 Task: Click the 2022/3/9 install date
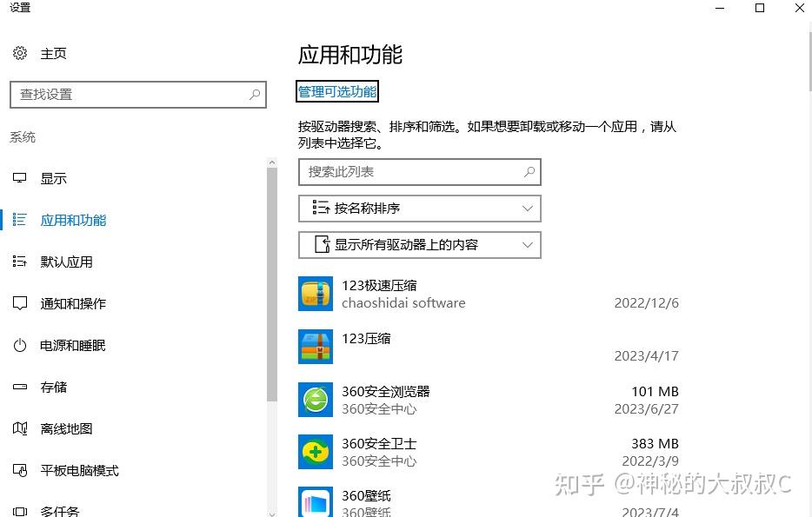(650, 461)
